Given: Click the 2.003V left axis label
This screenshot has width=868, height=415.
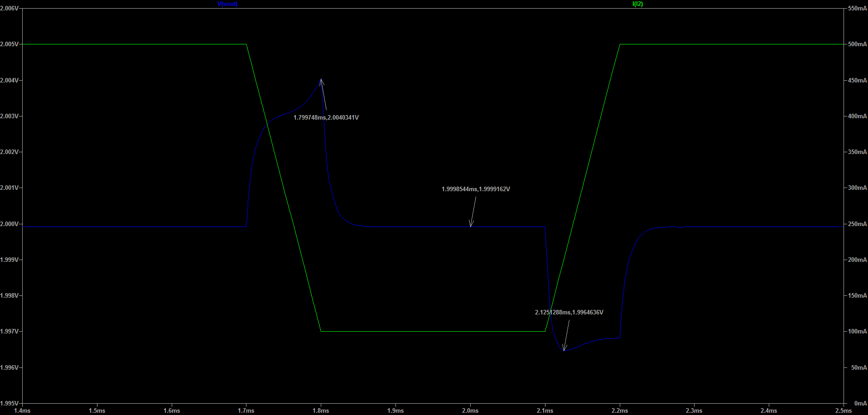Looking at the screenshot, I should pos(10,116).
